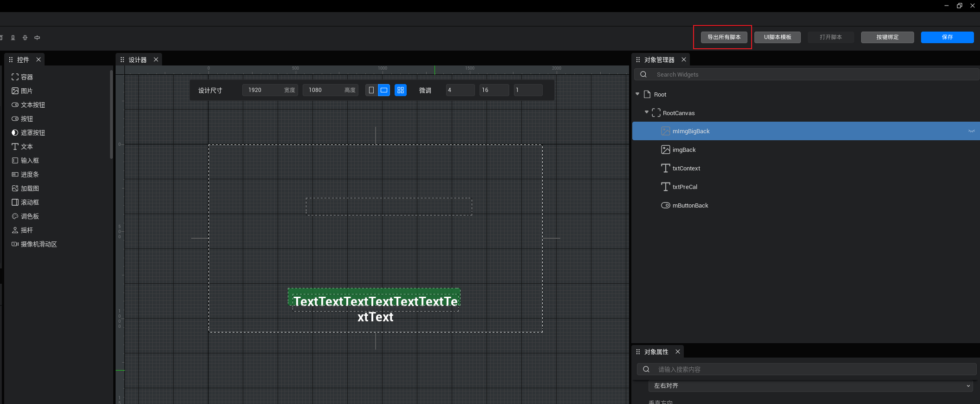Switch to the 对象属性 tab

tap(656, 352)
